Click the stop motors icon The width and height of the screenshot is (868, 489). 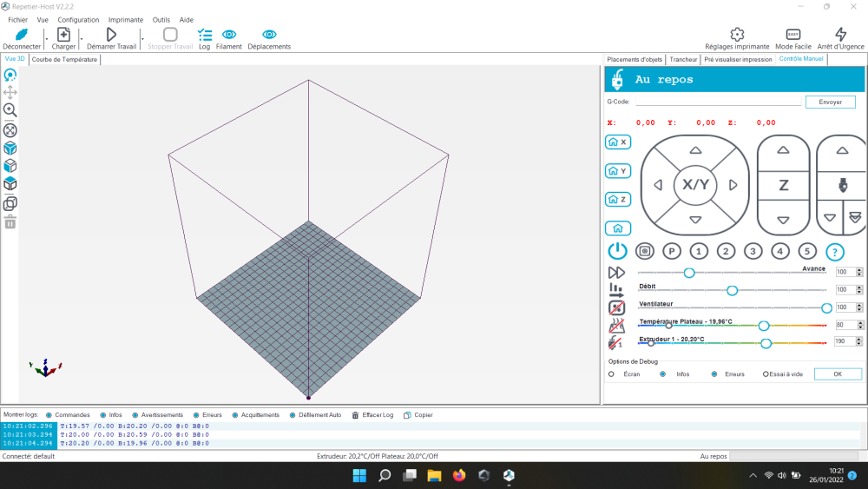click(x=644, y=251)
